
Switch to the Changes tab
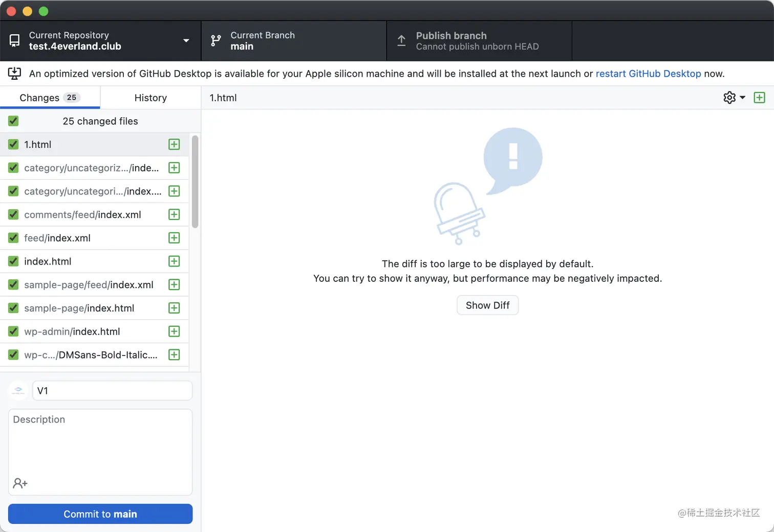pyautogui.click(x=50, y=97)
